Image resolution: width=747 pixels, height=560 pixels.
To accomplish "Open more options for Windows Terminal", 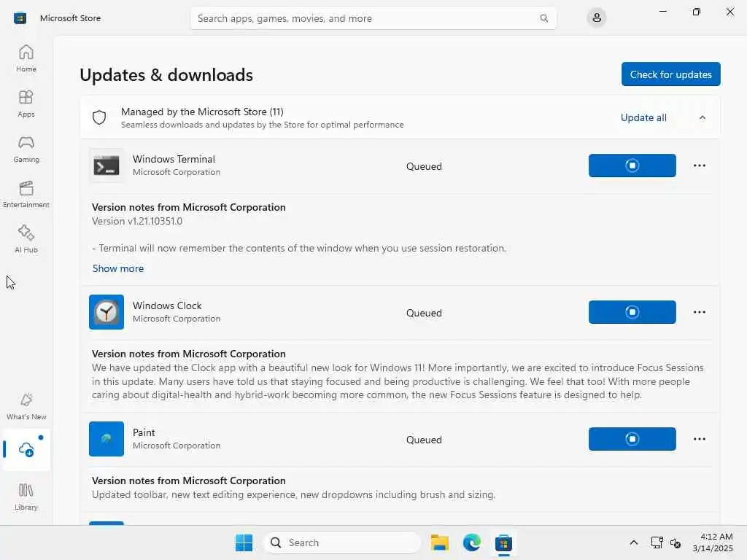I will 699,166.
